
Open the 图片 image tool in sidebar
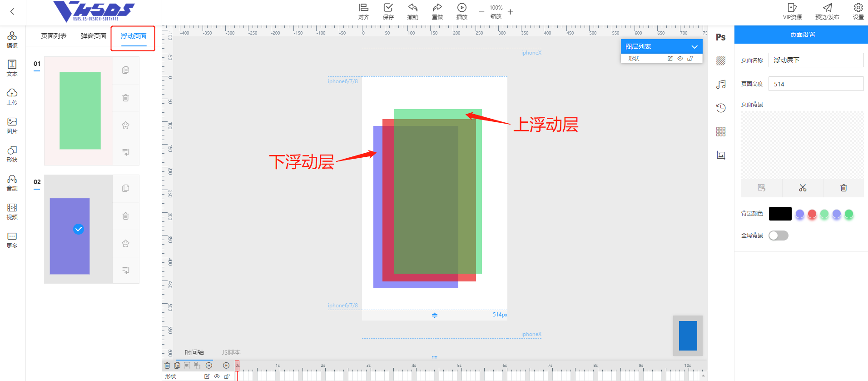(x=12, y=125)
